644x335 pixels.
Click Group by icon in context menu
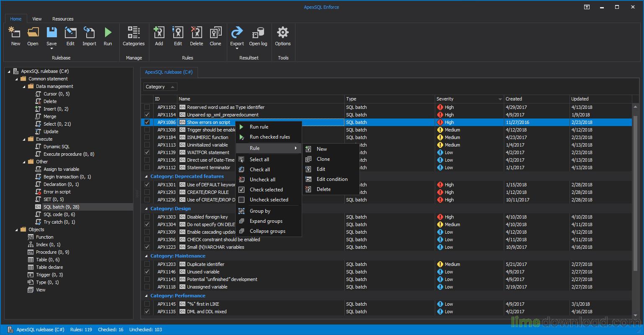point(241,211)
